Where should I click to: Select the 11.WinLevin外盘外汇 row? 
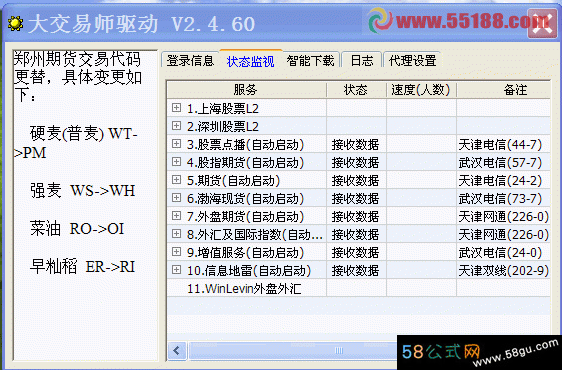(358, 288)
